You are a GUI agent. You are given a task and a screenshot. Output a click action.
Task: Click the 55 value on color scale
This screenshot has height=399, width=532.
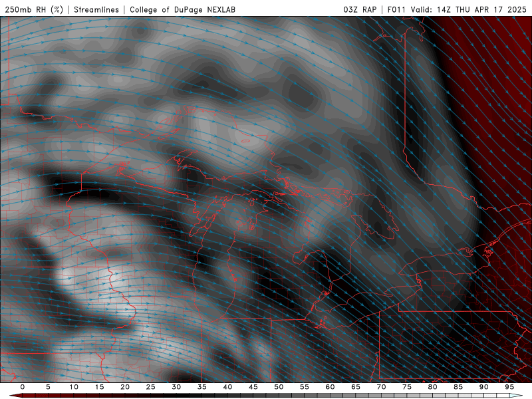click(305, 387)
